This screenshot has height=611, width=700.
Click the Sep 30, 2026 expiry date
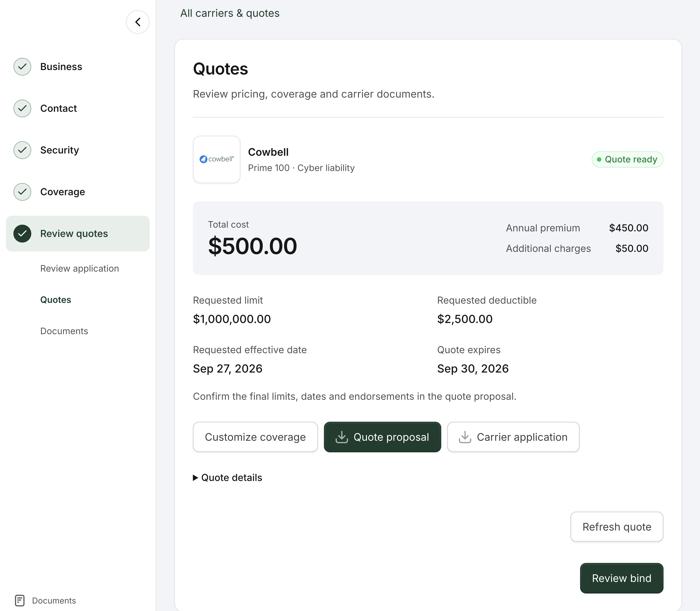point(473,369)
